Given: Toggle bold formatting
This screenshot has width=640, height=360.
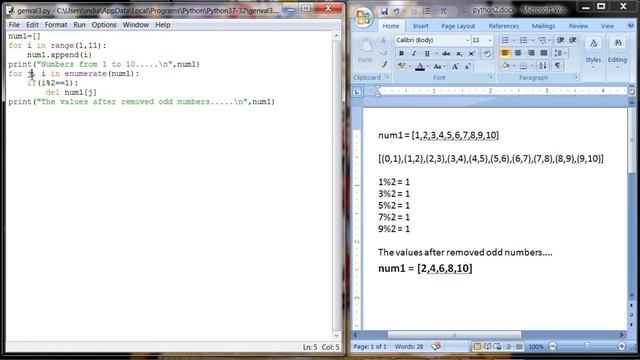Looking at the screenshot, I should (401, 53).
